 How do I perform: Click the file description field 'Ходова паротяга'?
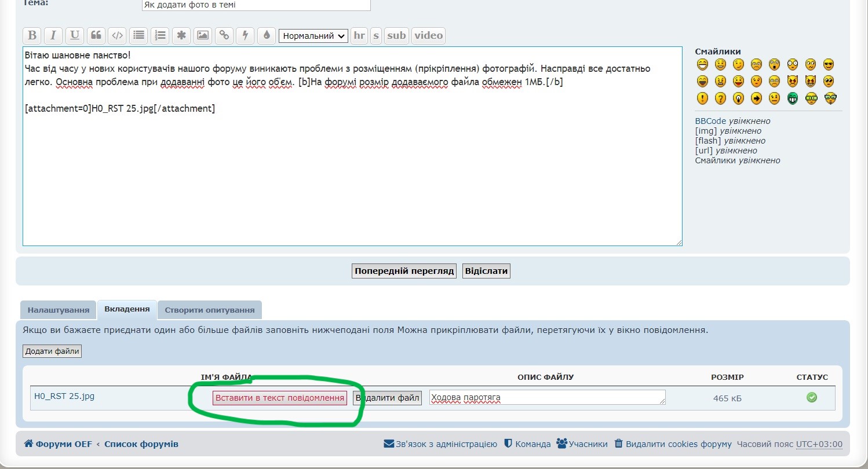pyautogui.click(x=546, y=398)
